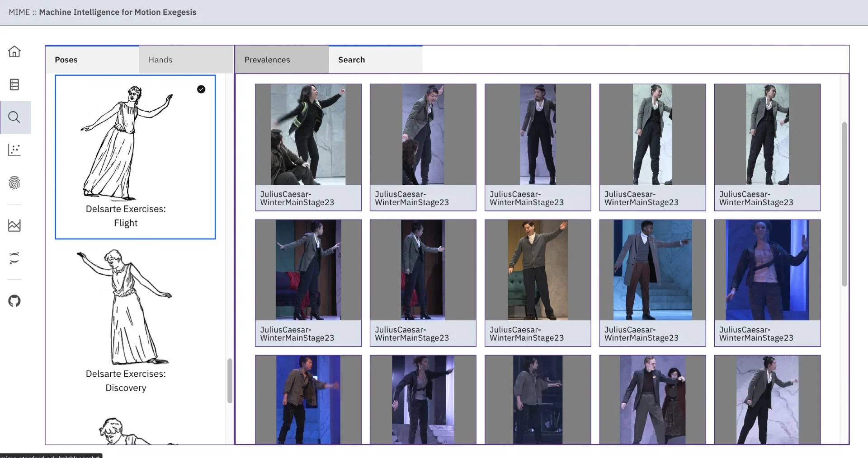The image size is (868, 458).
Task: Open the scatter plot chart icon
Action: pyautogui.click(x=14, y=150)
